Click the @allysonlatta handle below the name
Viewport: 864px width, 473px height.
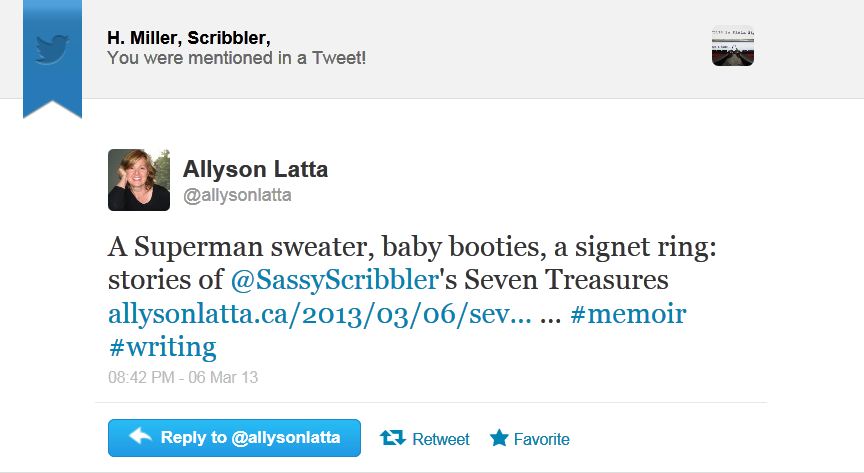[x=237, y=196]
